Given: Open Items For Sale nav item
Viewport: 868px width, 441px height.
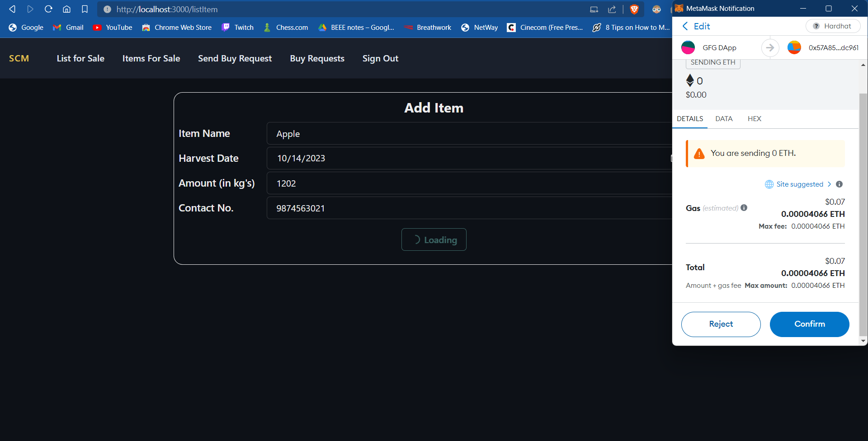Looking at the screenshot, I should click(151, 58).
